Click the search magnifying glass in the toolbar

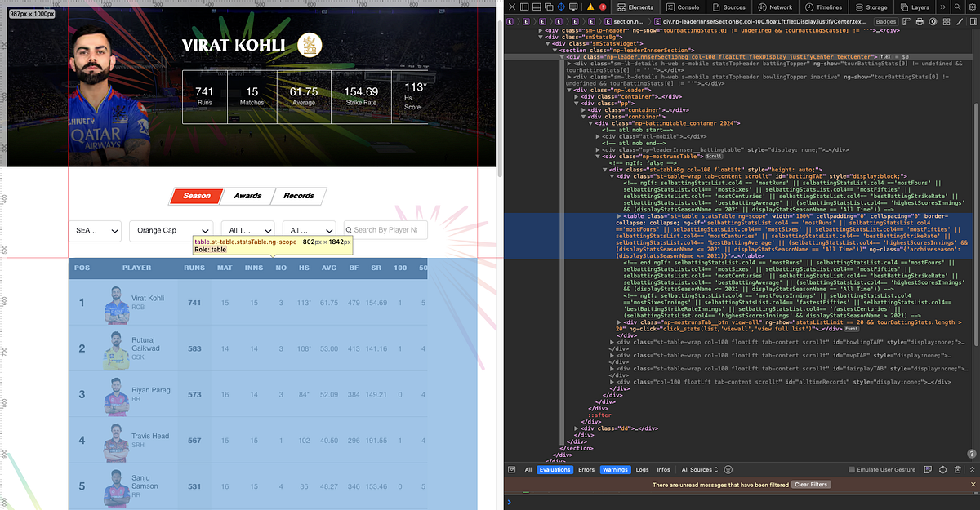coord(957,7)
